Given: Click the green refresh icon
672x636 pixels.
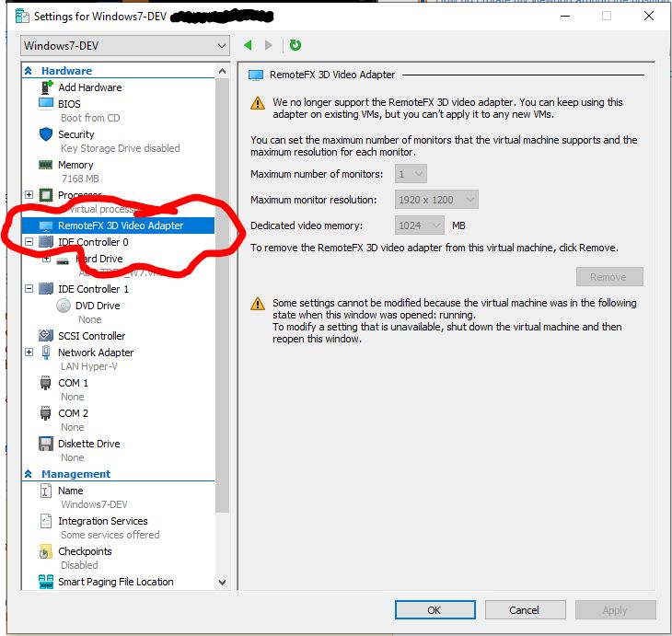Looking at the screenshot, I should (295, 45).
